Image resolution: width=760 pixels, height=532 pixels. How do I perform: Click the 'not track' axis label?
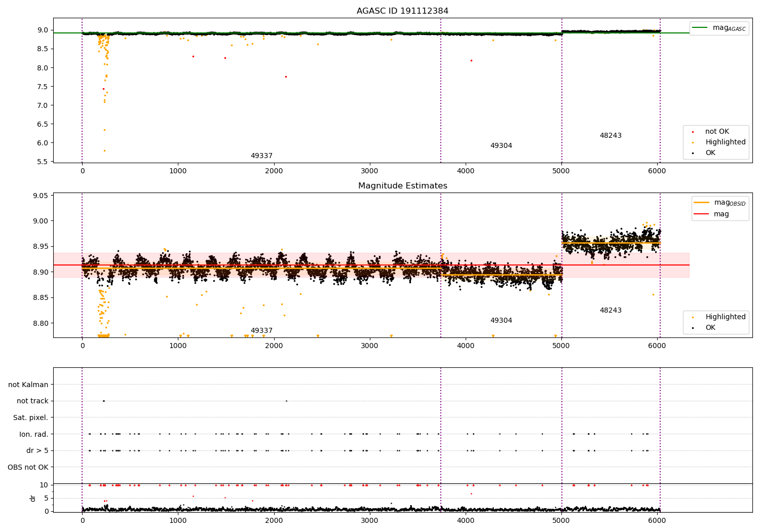point(32,401)
